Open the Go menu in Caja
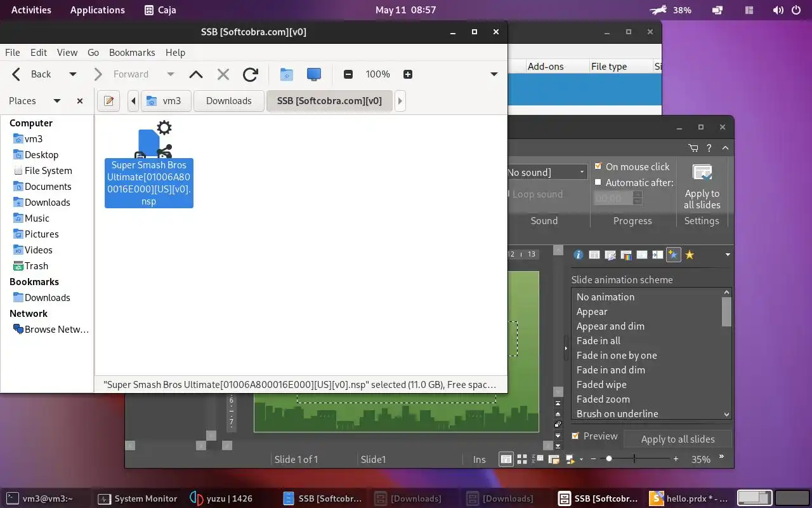This screenshot has height=508, width=812. (x=93, y=53)
